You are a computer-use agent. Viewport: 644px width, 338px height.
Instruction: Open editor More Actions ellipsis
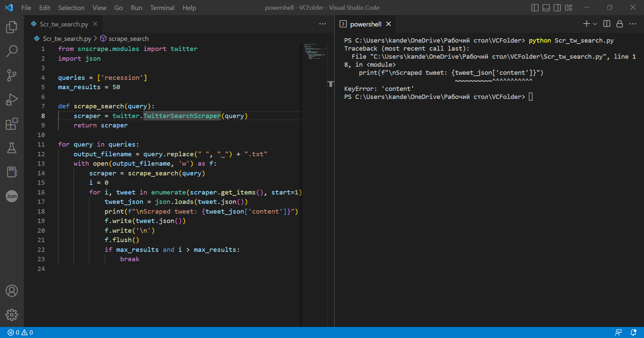pos(323,24)
